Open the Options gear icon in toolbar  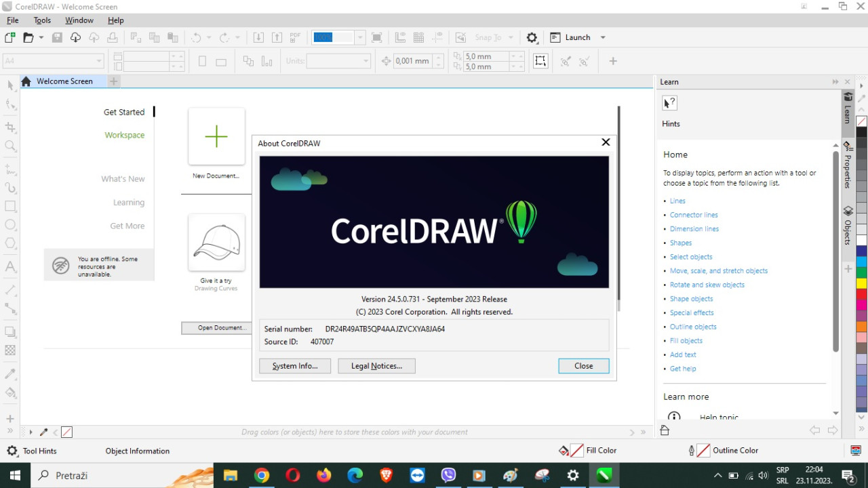[532, 38]
